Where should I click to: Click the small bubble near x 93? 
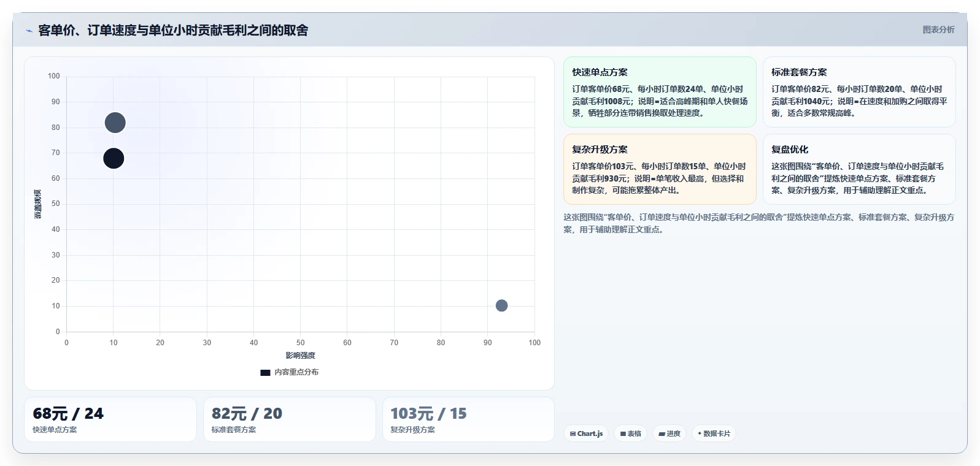click(x=501, y=305)
